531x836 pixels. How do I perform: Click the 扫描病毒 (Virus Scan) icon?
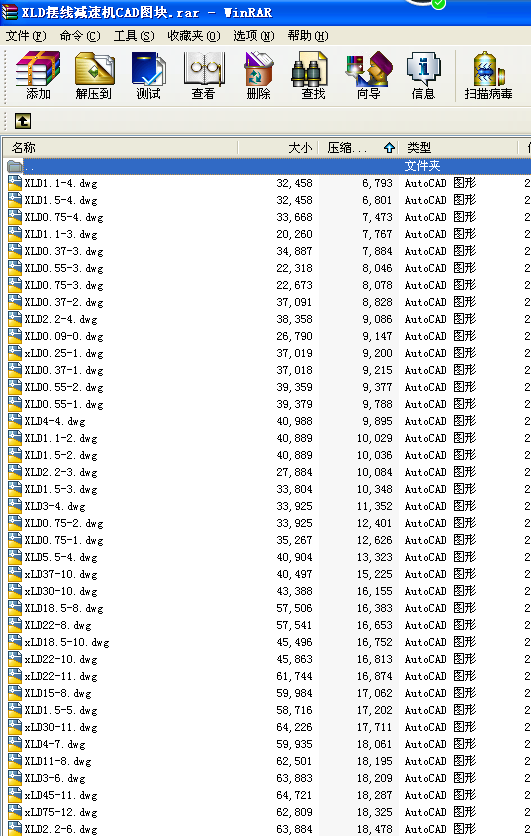coord(488,75)
